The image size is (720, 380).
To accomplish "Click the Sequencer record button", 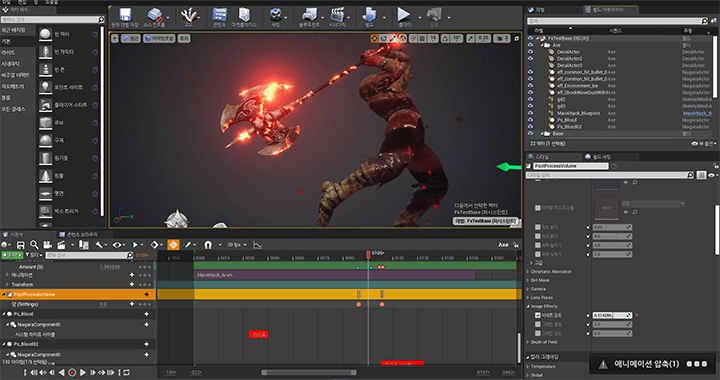I will [x=72, y=373].
